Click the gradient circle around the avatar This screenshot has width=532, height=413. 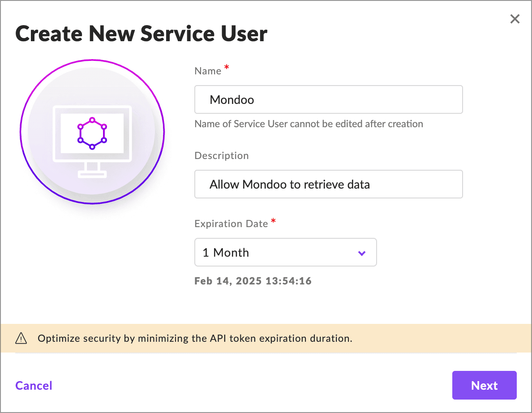click(92, 60)
